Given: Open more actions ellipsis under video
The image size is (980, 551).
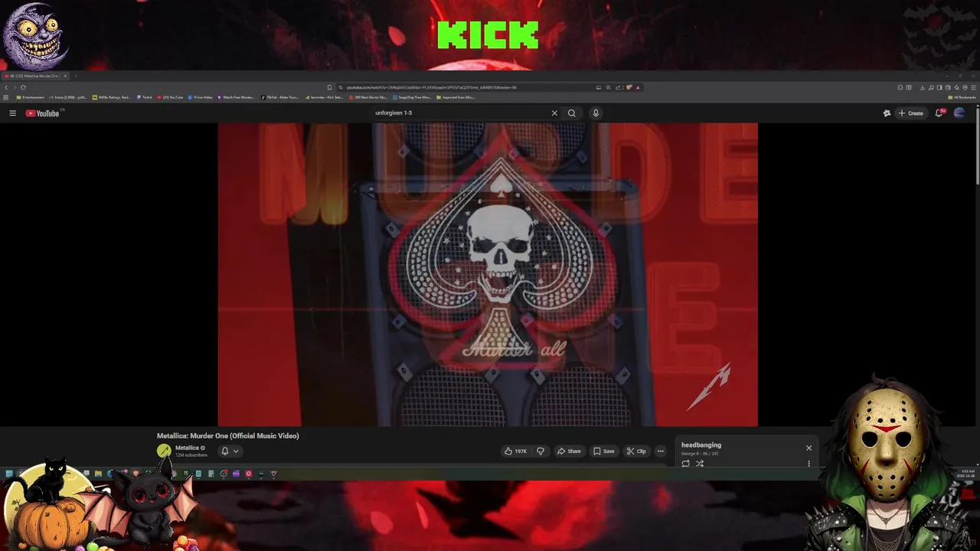Looking at the screenshot, I should [x=661, y=452].
